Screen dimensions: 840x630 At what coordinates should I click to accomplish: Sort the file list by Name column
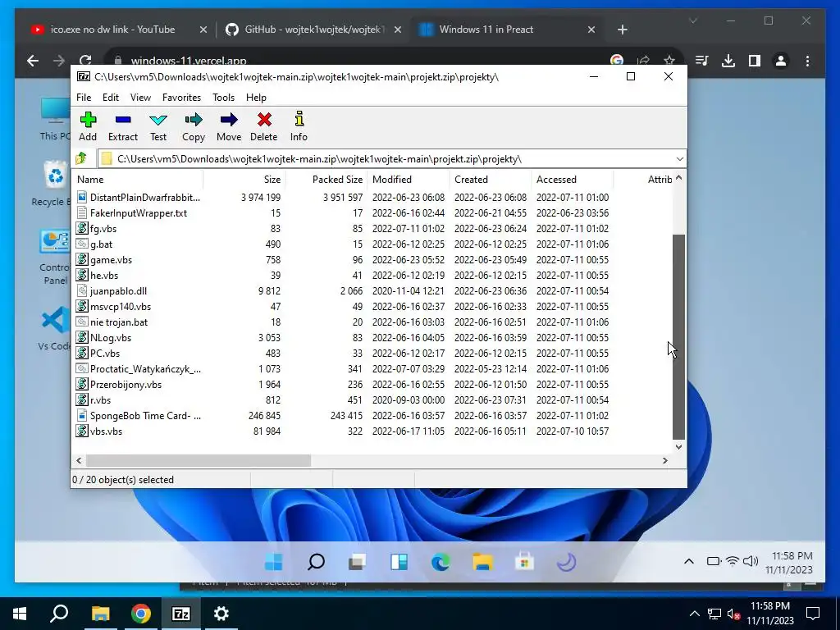click(137, 180)
